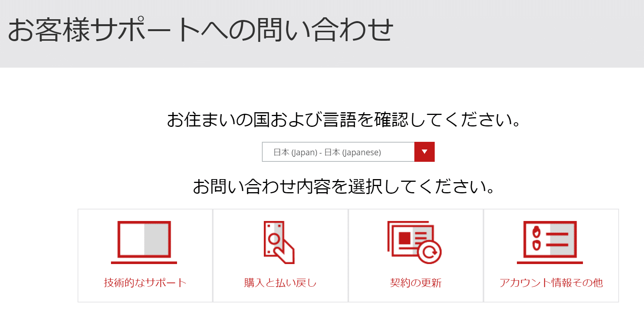
Task: Click the お客様サポートへの問い合わせ page title
Action: point(200,30)
